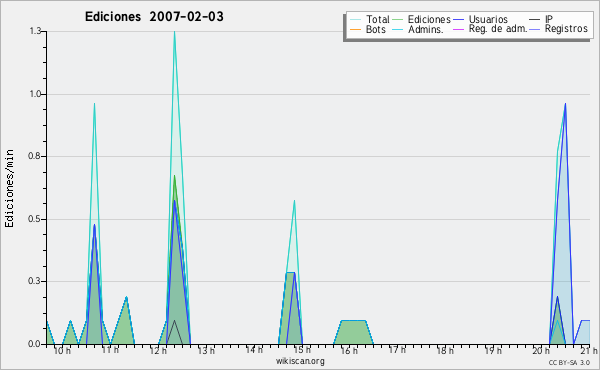Screen dimensions: 600x370
Task: Click the Total legend color line
Action: click(x=355, y=20)
